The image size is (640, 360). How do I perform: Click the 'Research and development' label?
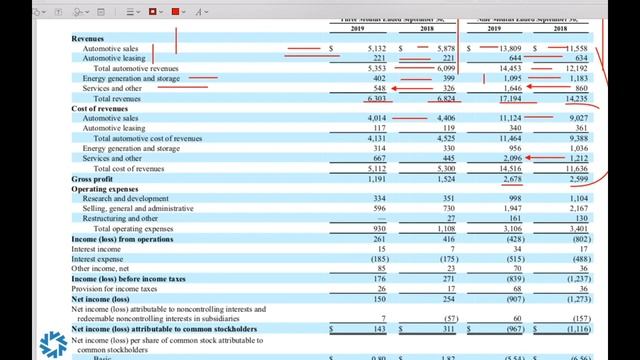click(x=125, y=199)
